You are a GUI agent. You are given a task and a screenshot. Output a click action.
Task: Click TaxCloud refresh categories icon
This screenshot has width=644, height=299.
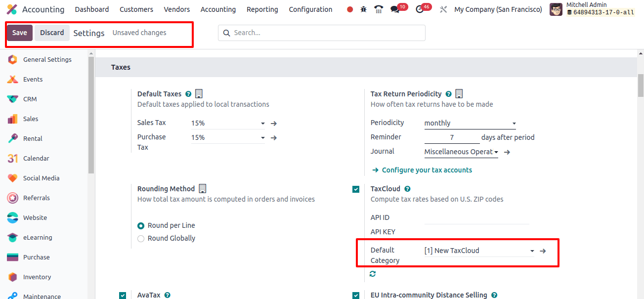click(373, 273)
